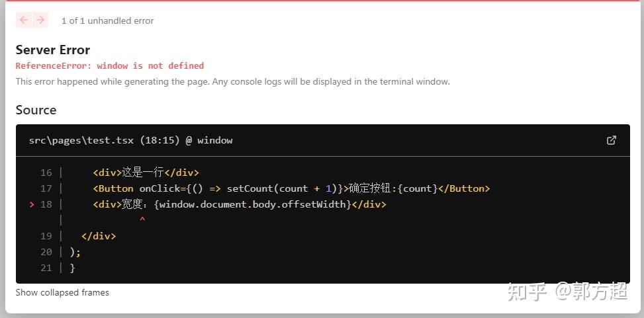The width and height of the screenshot is (644, 318).
Task: Click the previous error arrow
Action: [24, 20]
